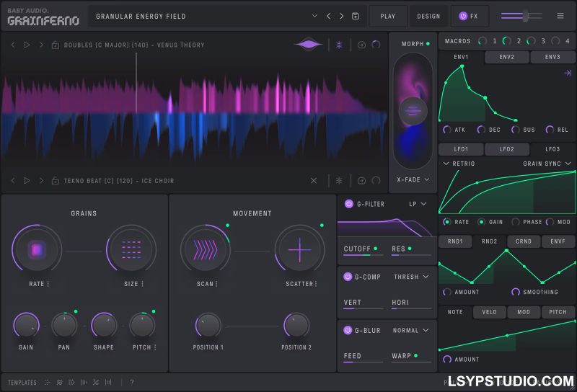Switch to ENV3 tab
Screen dimensions: 577x392
coord(552,57)
